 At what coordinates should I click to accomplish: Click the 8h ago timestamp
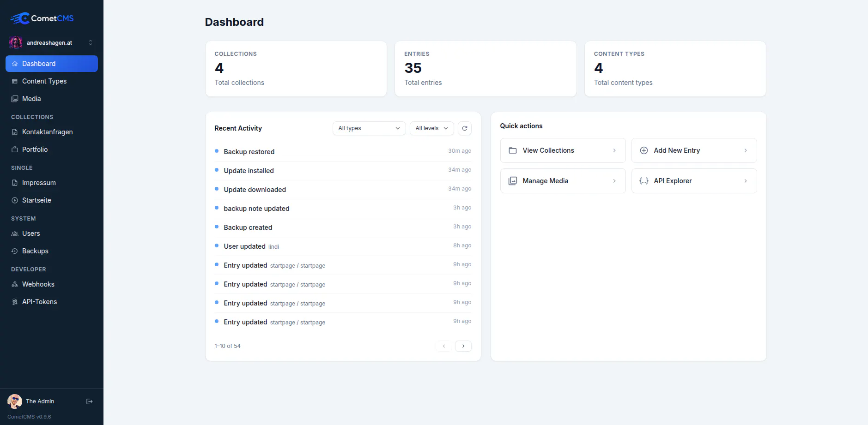pyautogui.click(x=462, y=245)
